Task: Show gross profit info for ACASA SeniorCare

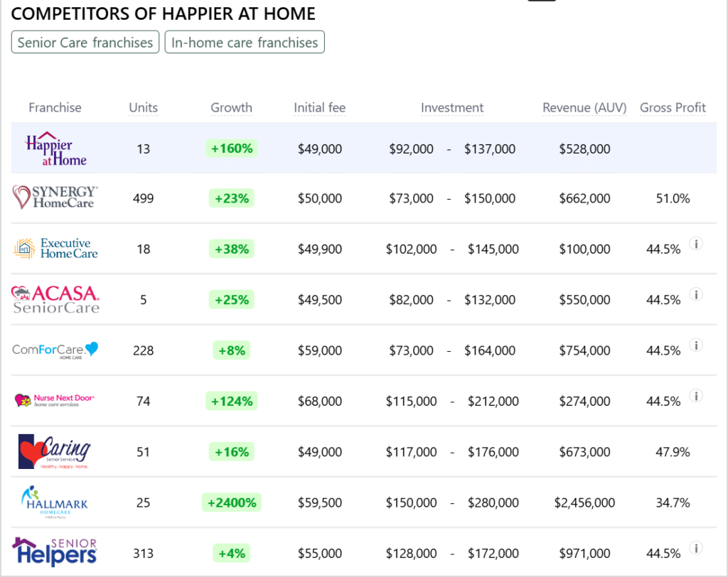Action: (x=695, y=294)
